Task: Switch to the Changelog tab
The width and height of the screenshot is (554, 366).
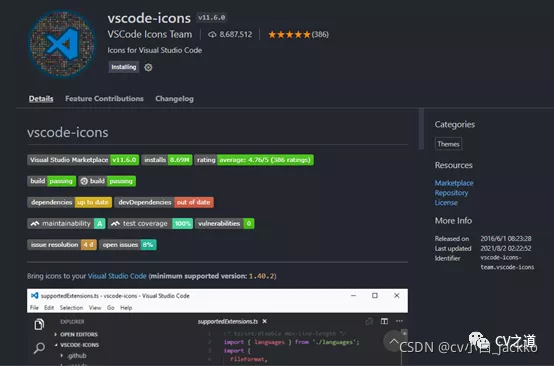Action: (175, 99)
